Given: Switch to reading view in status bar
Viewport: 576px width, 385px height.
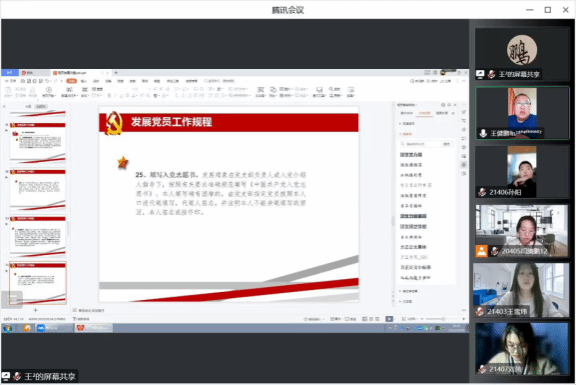Looking at the screenshot, I should coord(377,319).
